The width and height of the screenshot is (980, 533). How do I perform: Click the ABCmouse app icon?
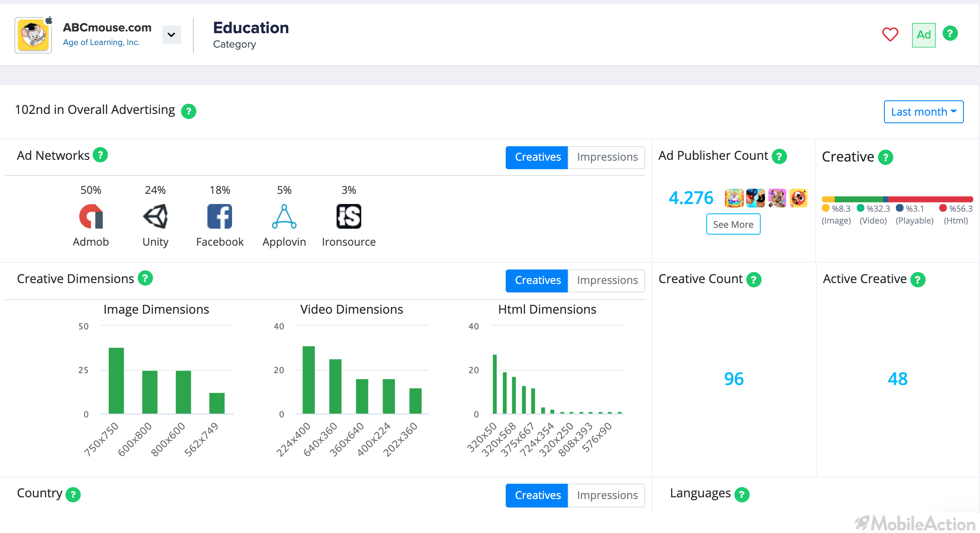[33, 35]
